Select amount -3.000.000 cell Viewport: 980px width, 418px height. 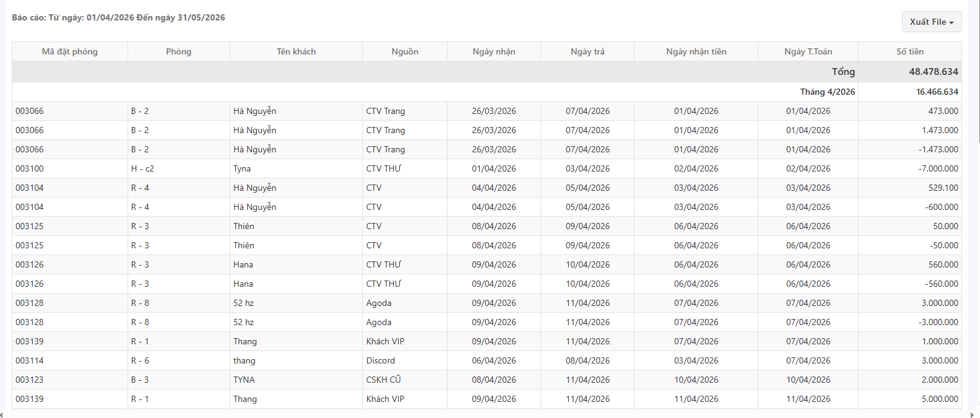pyautogui.click(x=909, y=322)
